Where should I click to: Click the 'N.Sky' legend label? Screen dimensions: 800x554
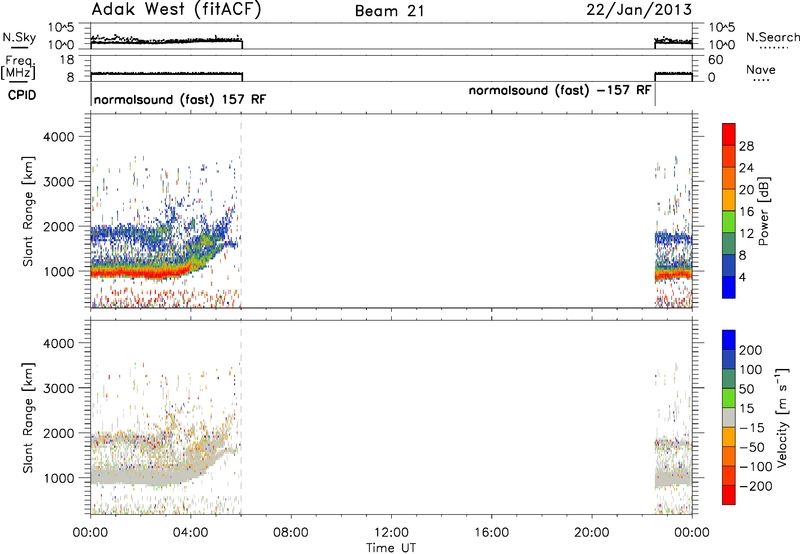click(x=19, y=37)
